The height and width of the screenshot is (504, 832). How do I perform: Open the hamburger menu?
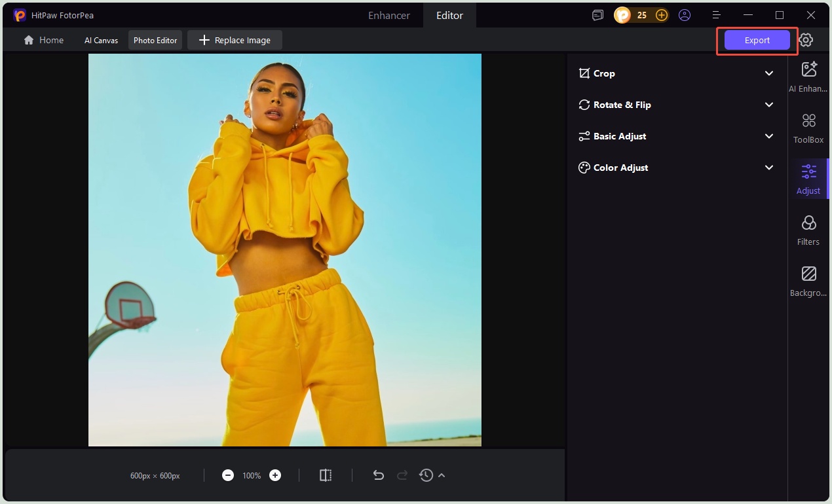tap(716, 14)
